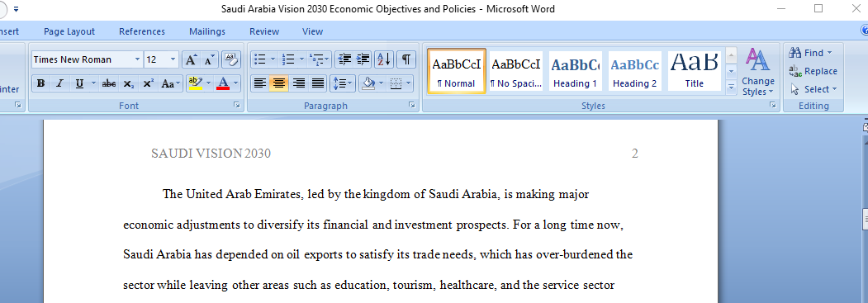This screenshot has width=868, height=303.
Task: Open the Change Case button
Action: (170, 83)
